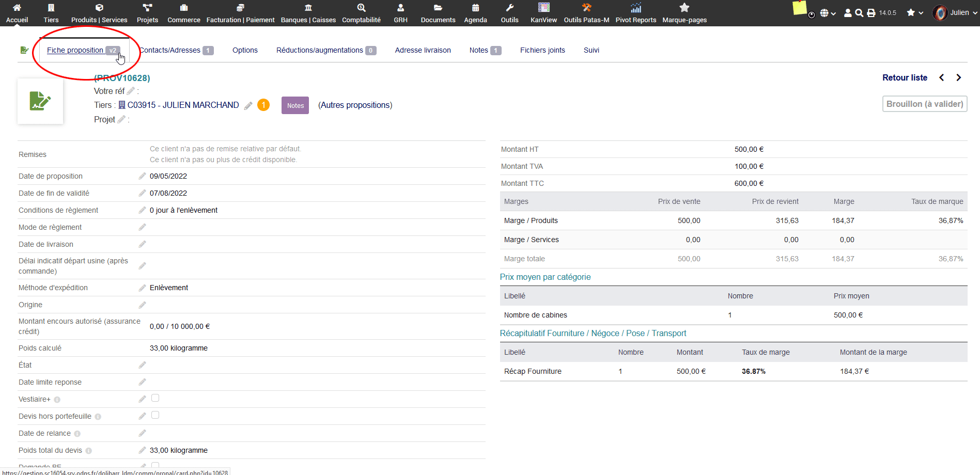Click the orange number 1 badge
980x475 pixels.
[263, 105]
